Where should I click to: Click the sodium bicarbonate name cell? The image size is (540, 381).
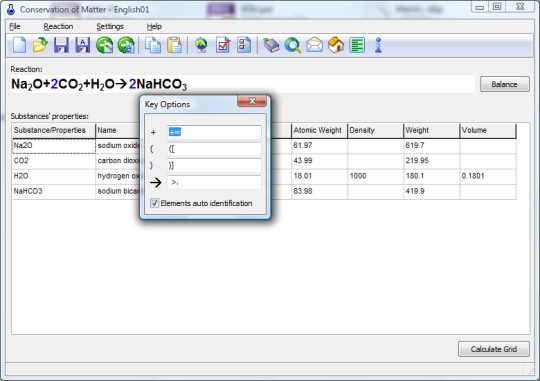point(118,191)
